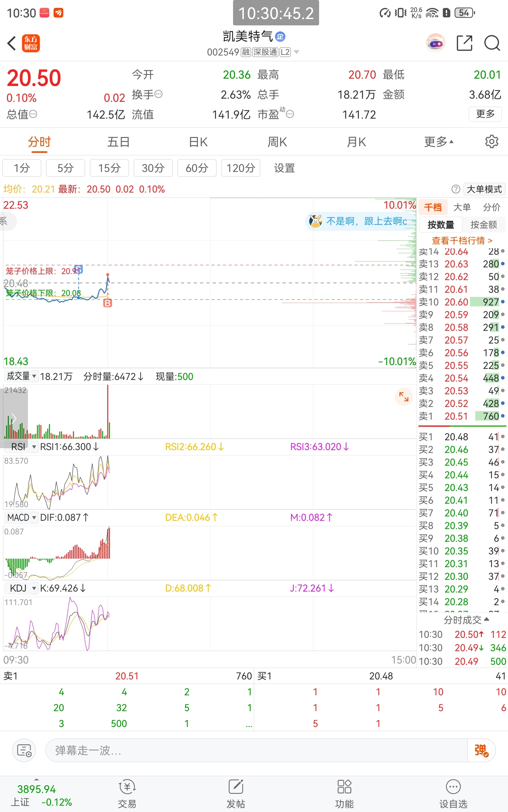Tap the info icon next to 市盈
Screen dimensions: 508x812
[x=290, y=114]
